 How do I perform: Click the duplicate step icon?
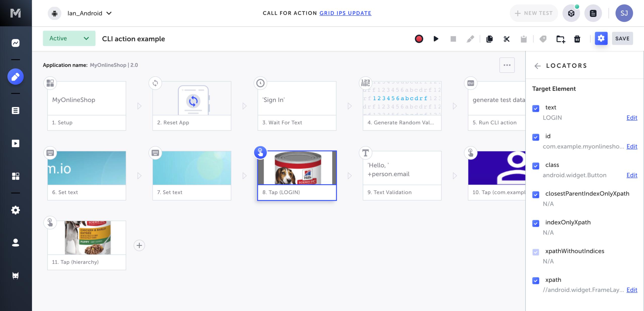pyautogui.click(x=489, y=39)
